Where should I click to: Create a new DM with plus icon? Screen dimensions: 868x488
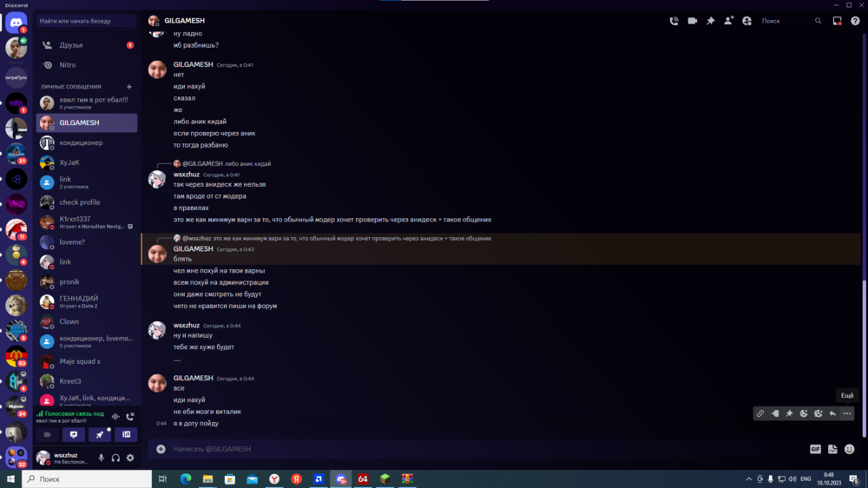point(129,87)
